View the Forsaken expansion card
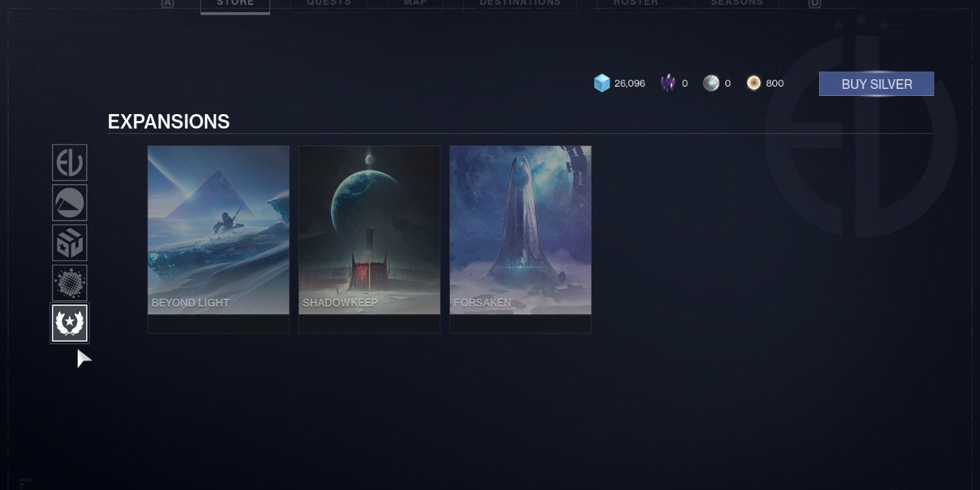980x490 pixels. [x=520, y=231]
